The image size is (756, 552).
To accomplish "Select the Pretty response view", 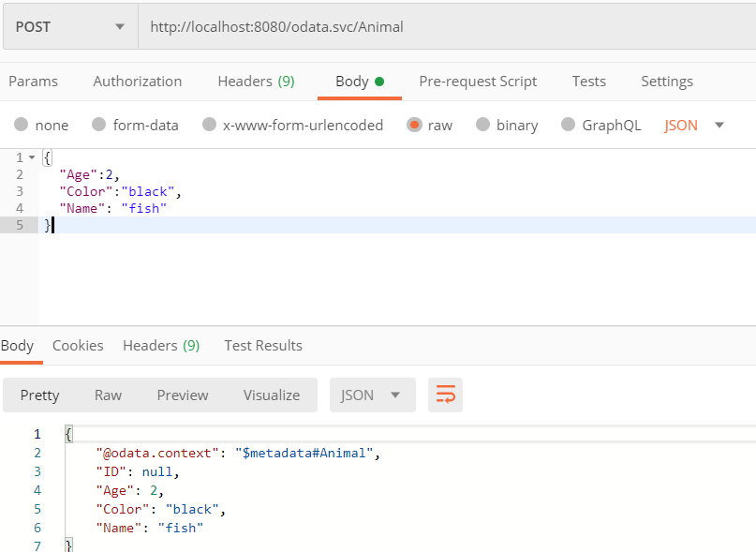I will point(39,395).
